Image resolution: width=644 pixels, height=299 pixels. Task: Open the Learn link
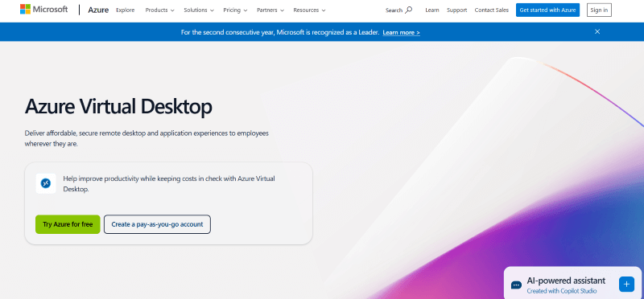pyautogui.click(x=432, y=10)
